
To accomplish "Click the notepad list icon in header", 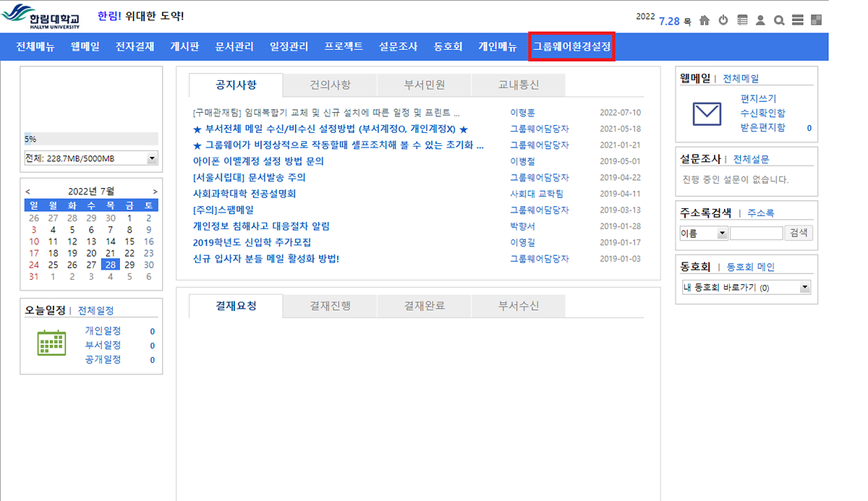I will 742,20.
